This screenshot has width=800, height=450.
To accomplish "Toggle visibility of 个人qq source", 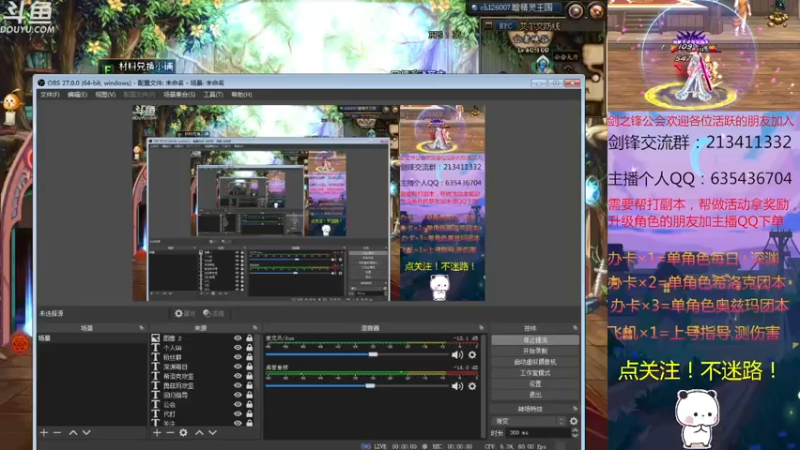I will click(238, 347).
